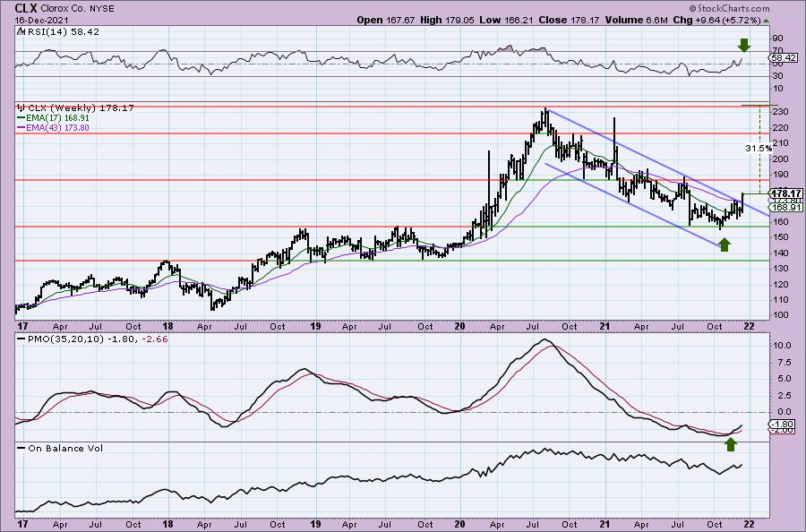Click the 'PMO(35,20,10) -1.80, -2.66' label
This screenshot has height=532, width=806.
pyautogui.click(x=93, y=339)
